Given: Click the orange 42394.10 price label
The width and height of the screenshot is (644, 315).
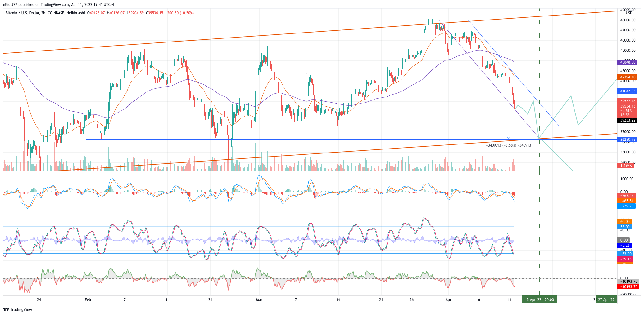Looking at the screenshot, I should coord(627,77).
